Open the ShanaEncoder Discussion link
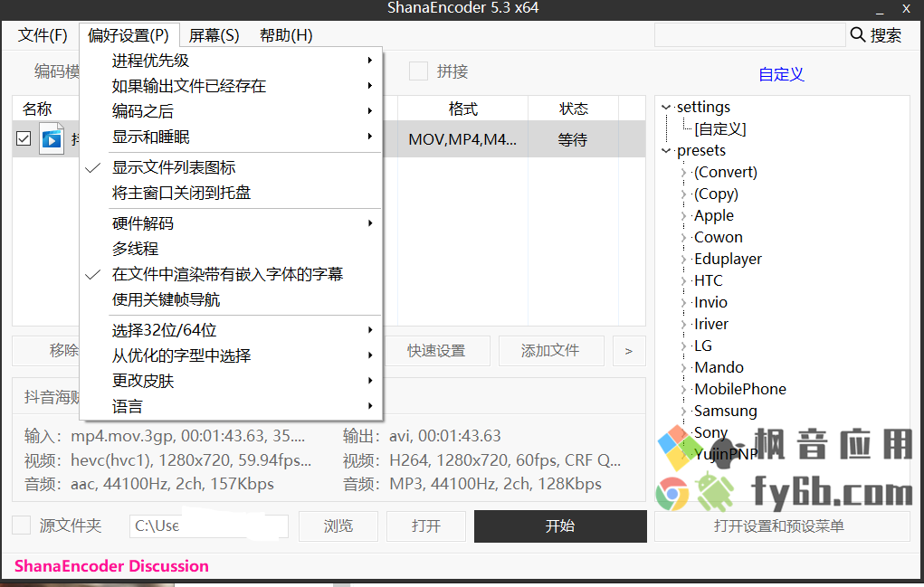Viewport: 924px width, 587px height. tap(111, 566)
